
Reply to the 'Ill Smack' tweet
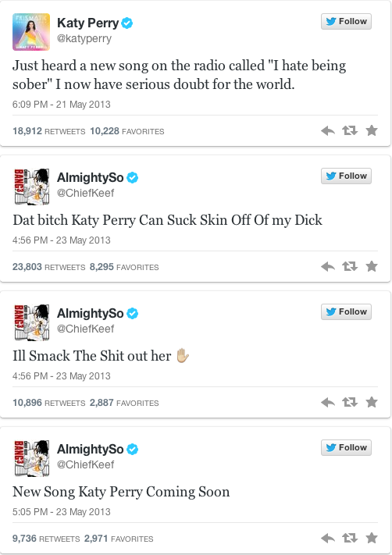coord(328,403)
